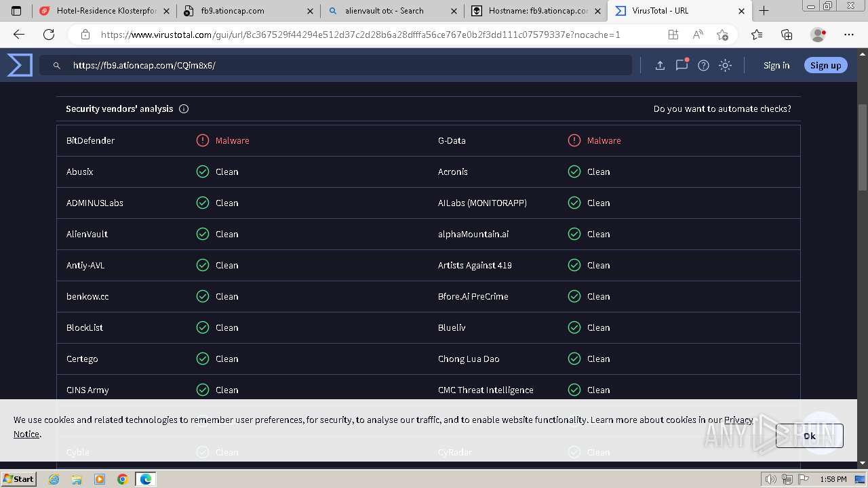This screenshot has height=488, width=868.
Task: Click the Bfore.Ai PreCrime vendor name
Action: (x=473, y=296)
